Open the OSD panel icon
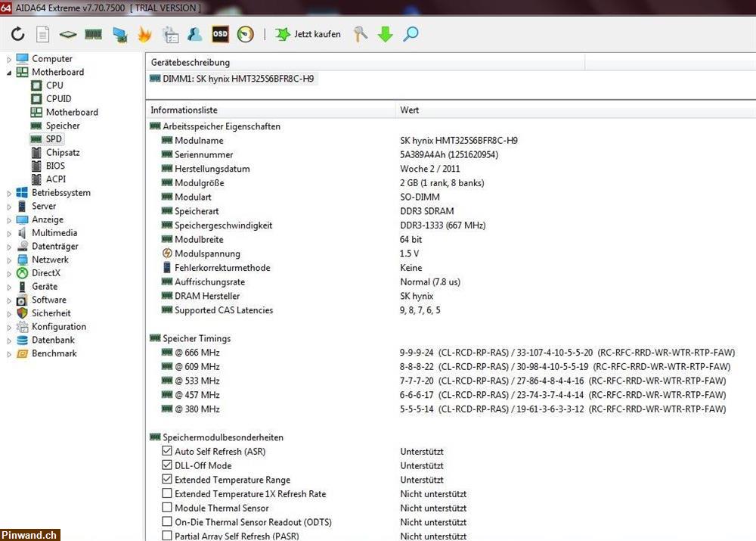The height and width of the screenshot is (541, 756). tap(220, 34)
